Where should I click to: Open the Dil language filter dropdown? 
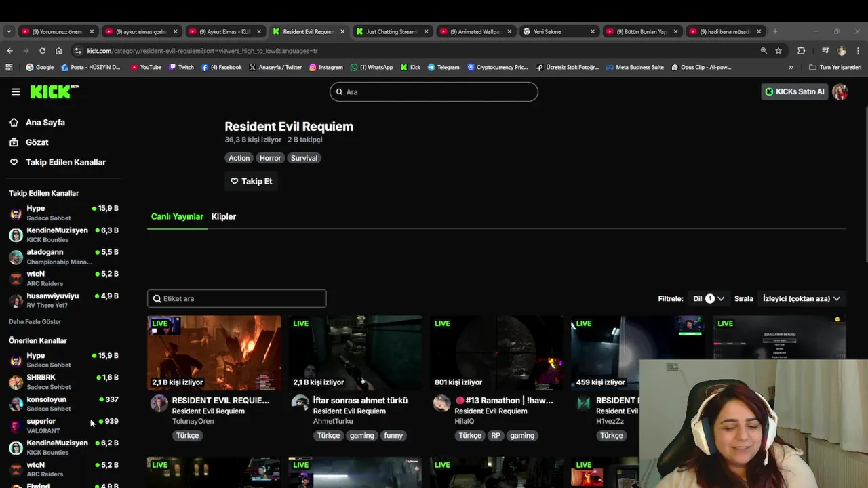click(x=709, y=298)
